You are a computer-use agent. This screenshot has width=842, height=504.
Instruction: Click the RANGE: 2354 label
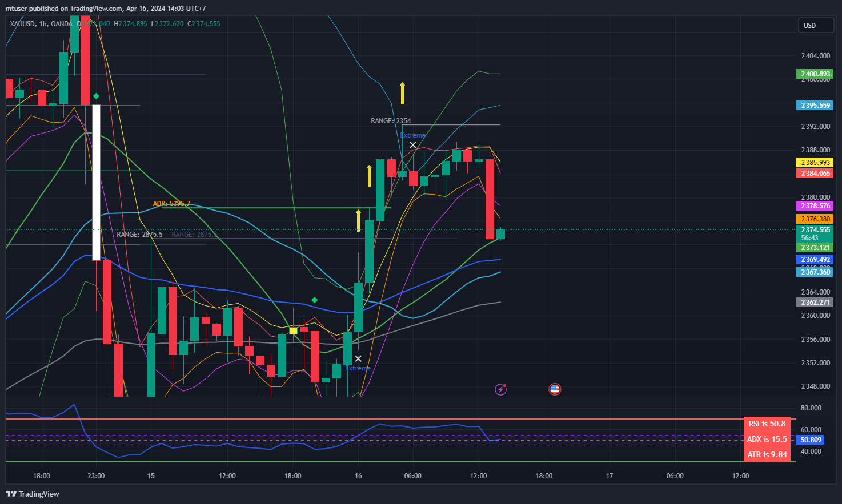pyautogui.click(x=391, y=121)
